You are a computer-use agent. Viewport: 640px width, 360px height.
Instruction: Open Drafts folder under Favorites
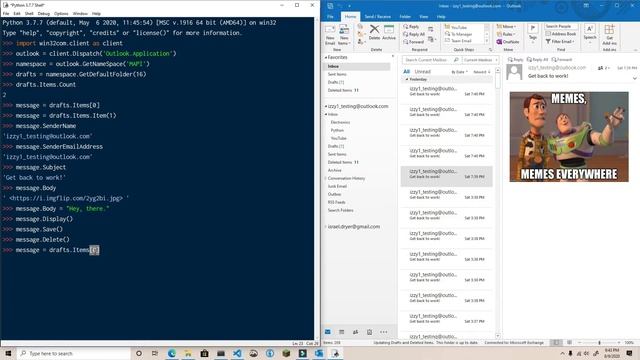pos(336,82)
